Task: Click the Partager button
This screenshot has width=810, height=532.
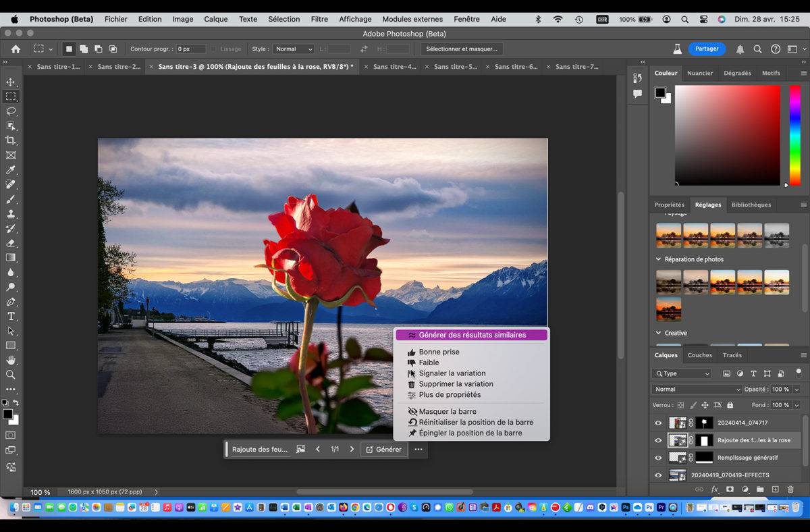Action: tap(707, 49)
